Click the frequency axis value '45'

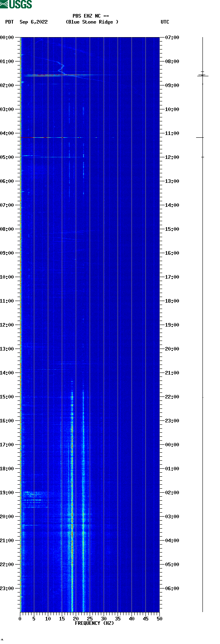[145, 619]
